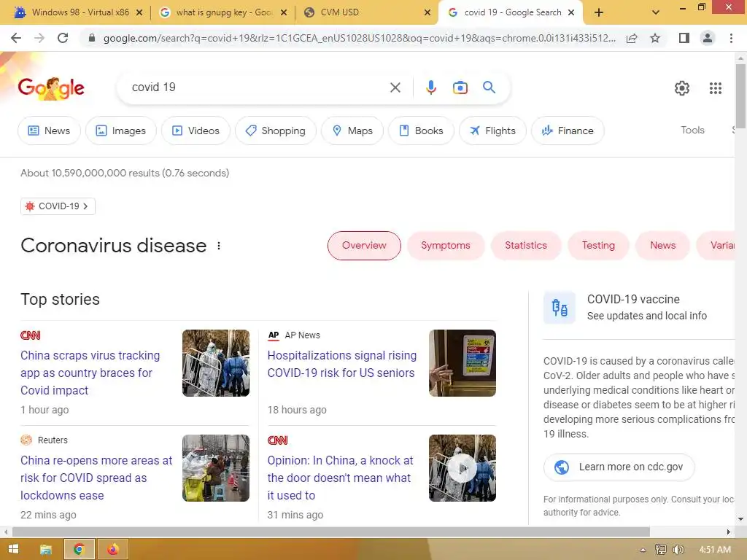
Task: Filter results by Flights
Action: (492, 131)
